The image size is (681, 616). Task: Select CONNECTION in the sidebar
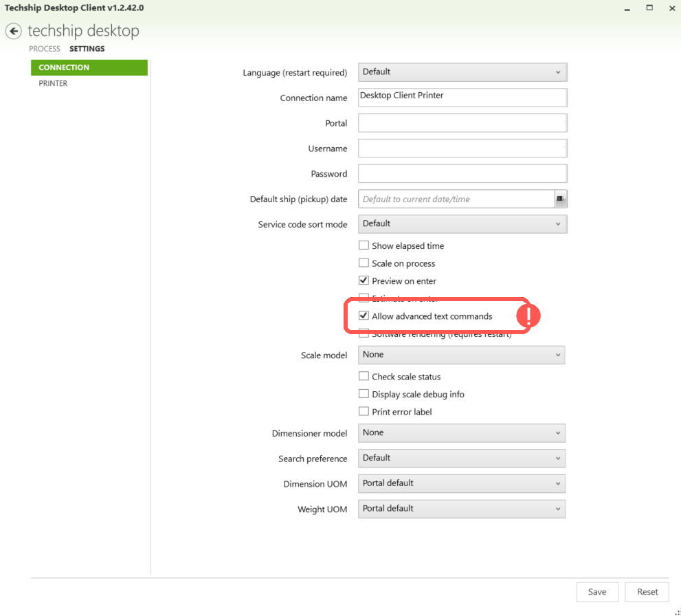tap(89, 67)
